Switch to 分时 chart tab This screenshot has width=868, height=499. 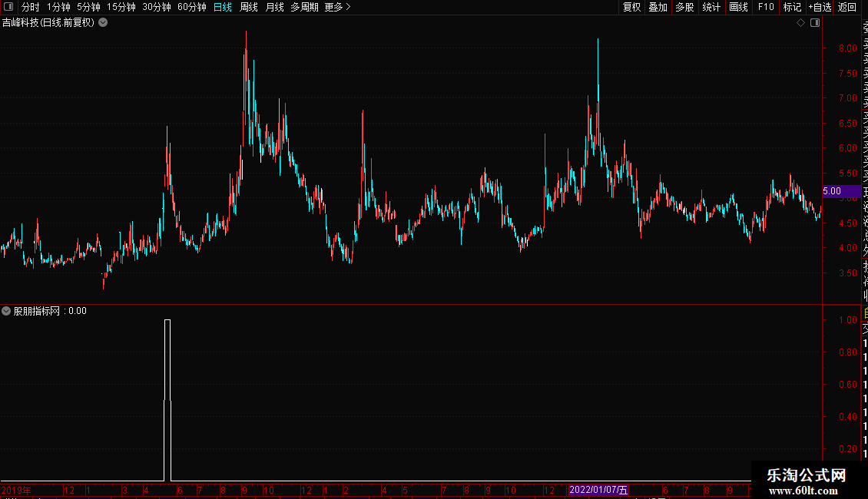pos(31,7)
